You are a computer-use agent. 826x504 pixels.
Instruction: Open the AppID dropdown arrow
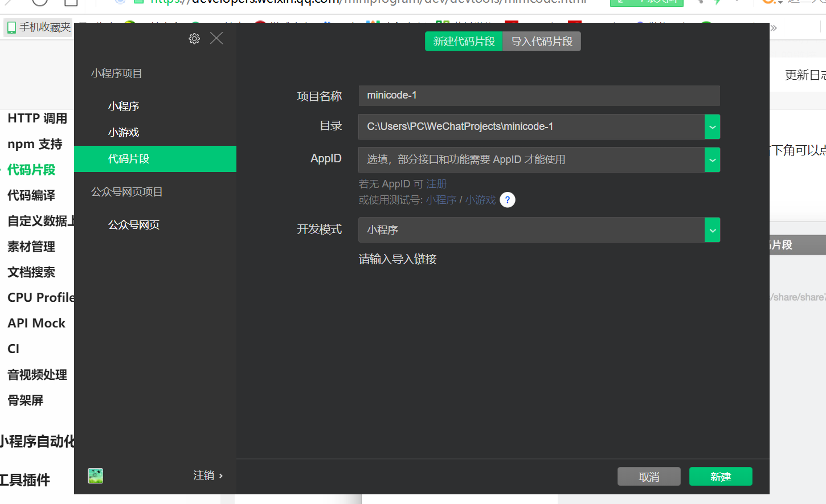click(712, 159)
